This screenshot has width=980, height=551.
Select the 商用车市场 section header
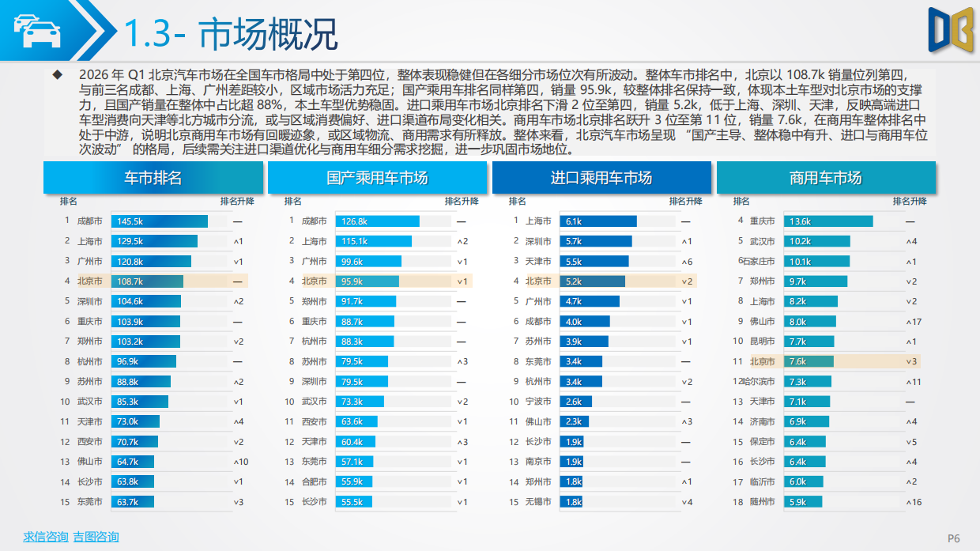[x=826, y=178]
